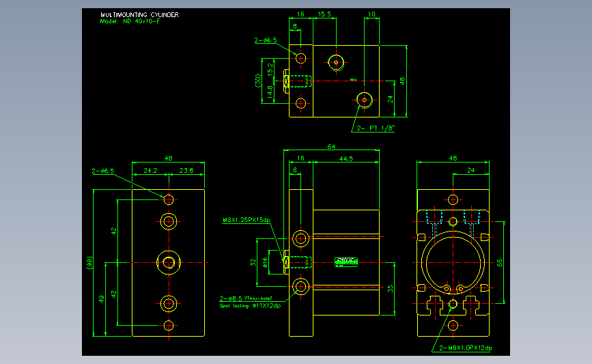This screenshot has height=364, width=592.
Task: Click the "M8X1.25PX15dp" thread callout
Action: pyautogui.click(x=246, y=220)
